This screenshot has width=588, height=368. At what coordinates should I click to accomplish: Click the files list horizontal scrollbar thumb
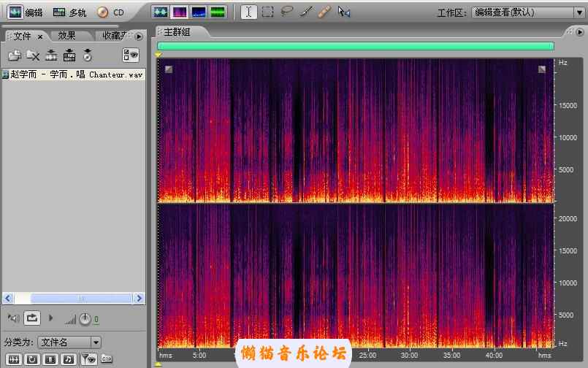tap(81, 299)
